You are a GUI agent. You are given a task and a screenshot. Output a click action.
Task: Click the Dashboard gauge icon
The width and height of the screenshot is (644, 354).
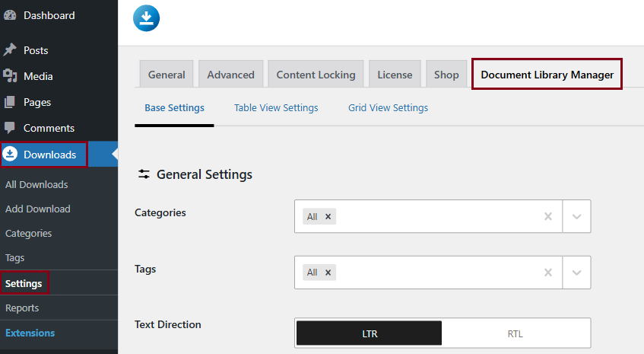(10, 15)
